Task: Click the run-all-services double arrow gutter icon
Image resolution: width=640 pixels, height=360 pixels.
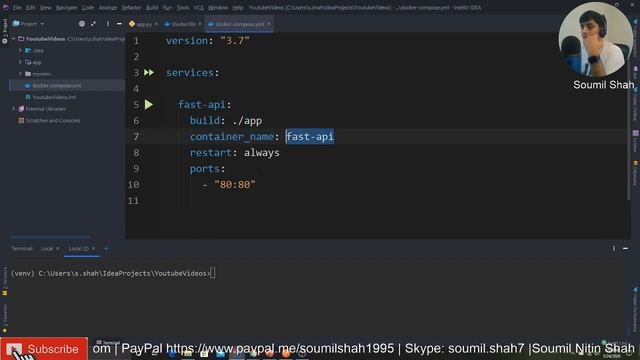Action: [149, 73]
